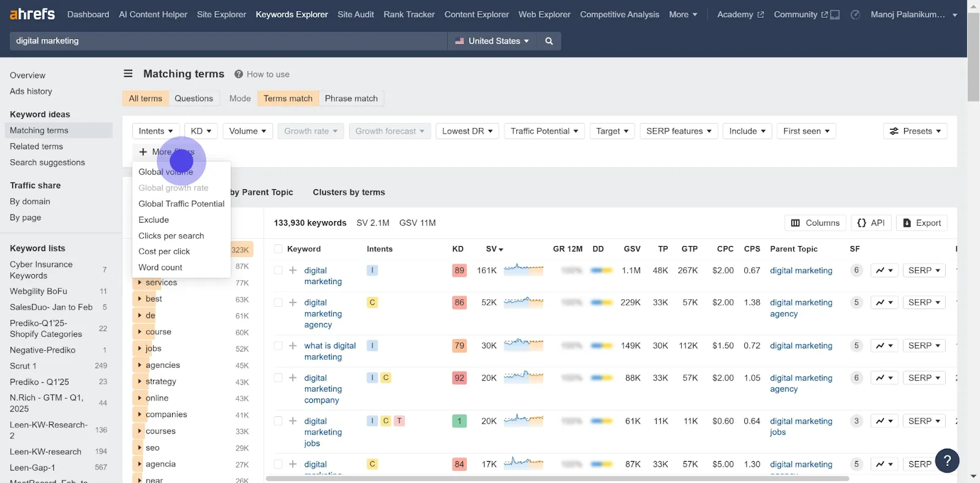Add 'digital marketing' keyword using plus icon

pos(293,270)
